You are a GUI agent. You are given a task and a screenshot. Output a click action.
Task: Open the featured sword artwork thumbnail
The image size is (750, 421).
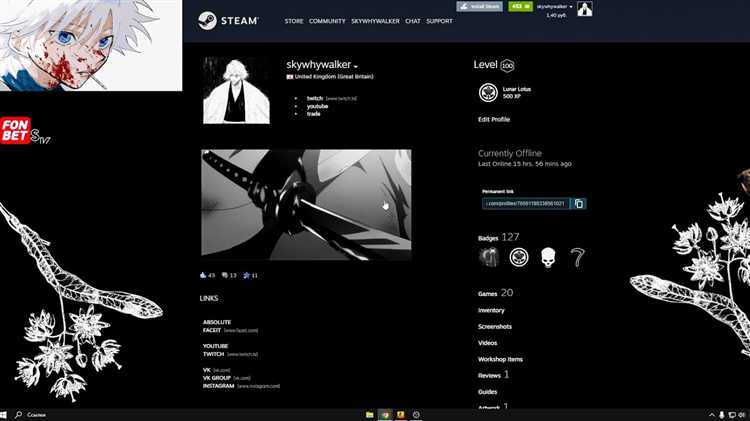click(x=306, y=205)
